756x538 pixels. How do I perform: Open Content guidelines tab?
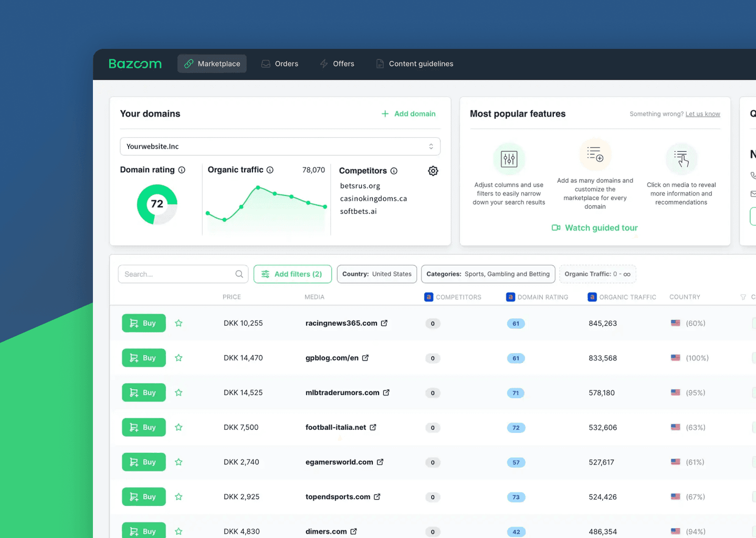[x=415, y=64]
